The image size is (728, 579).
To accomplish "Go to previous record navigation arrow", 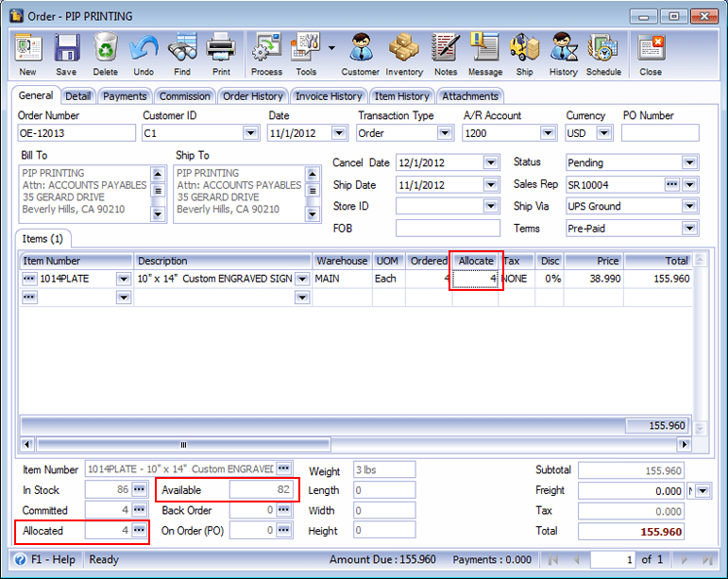I will click(576, 559).
